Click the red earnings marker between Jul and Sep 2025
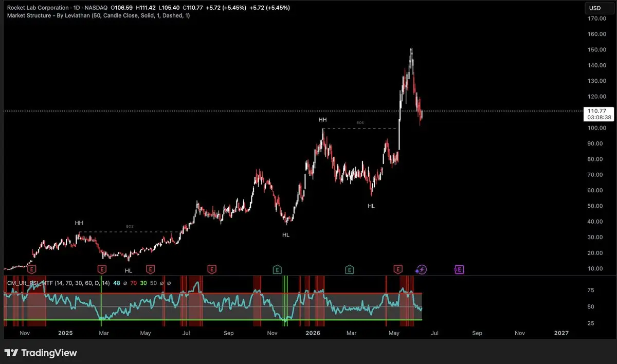The width and height of the screenshot is (617, 364). pyautogui.click(x=211, y=269)
